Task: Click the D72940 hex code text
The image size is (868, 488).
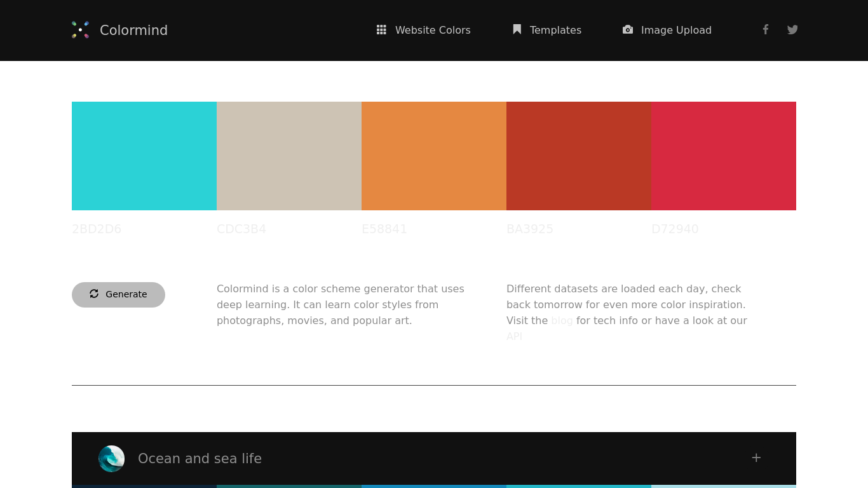Action: click(675, 229)
